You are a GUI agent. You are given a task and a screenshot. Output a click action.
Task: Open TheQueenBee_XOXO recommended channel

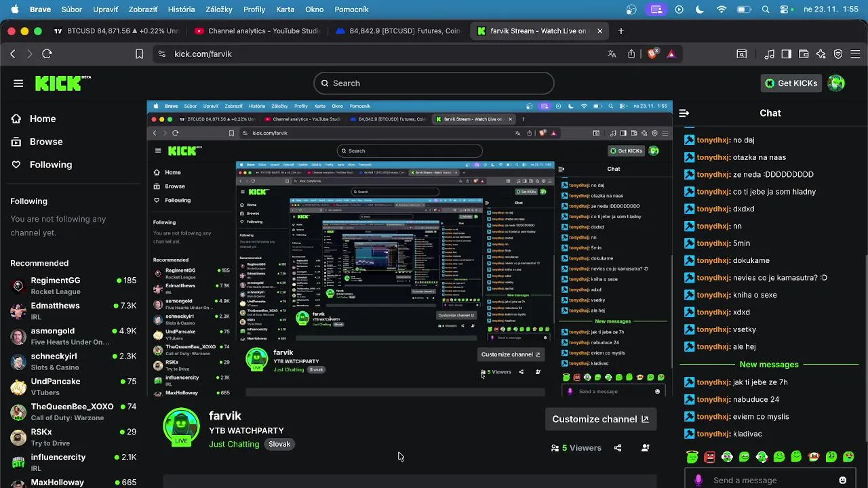click(x=73, y=411)
